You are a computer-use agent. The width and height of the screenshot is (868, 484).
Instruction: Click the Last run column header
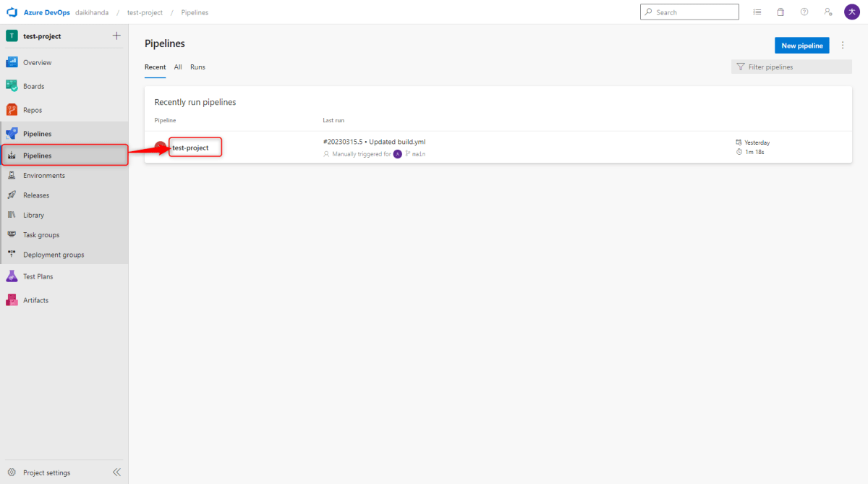click(333, 120)
